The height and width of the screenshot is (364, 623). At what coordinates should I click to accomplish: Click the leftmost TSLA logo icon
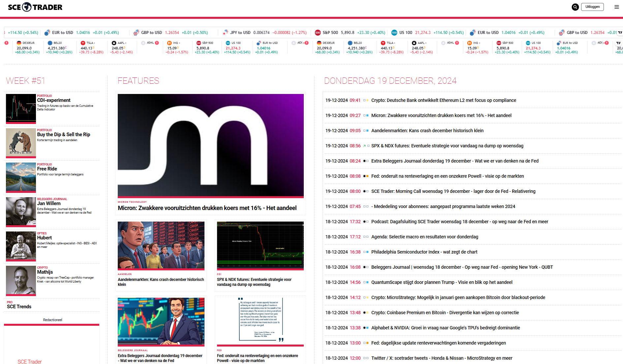83,43
